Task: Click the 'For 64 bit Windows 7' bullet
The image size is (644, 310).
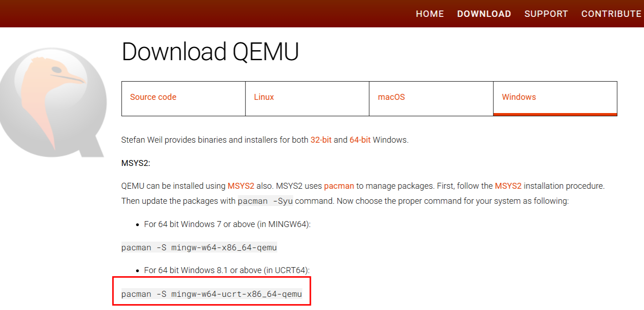Action: click(x=227, y=224)
